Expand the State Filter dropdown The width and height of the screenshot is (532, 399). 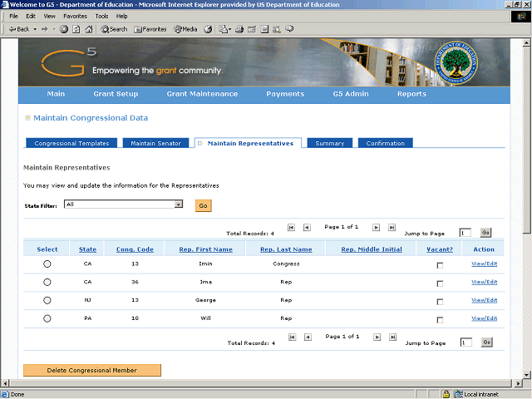coord(178,204)
